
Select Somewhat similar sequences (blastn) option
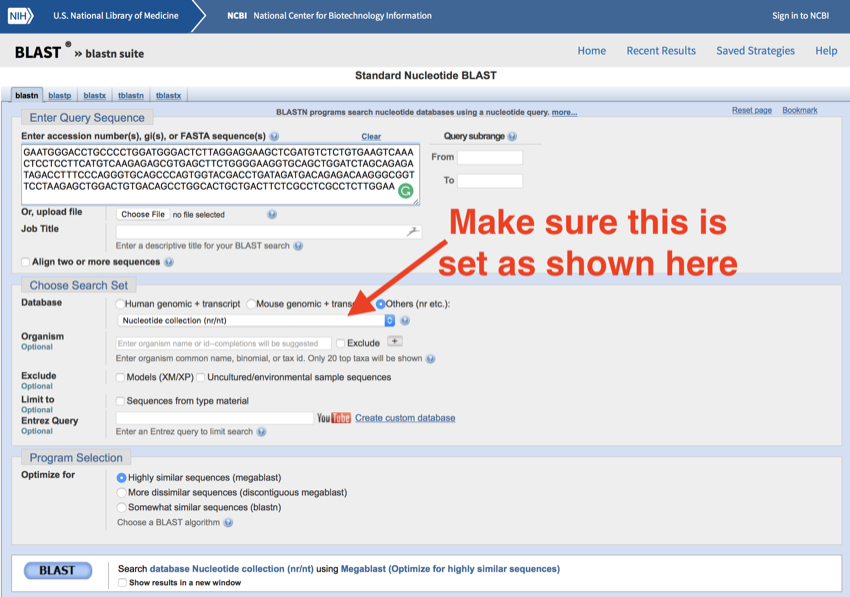122,507
